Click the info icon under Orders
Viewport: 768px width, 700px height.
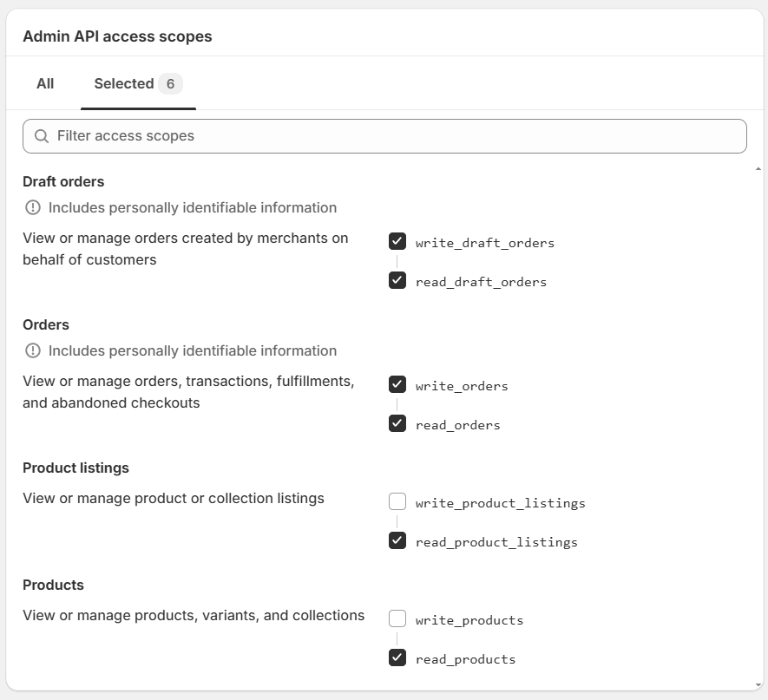tap(33, 350)
